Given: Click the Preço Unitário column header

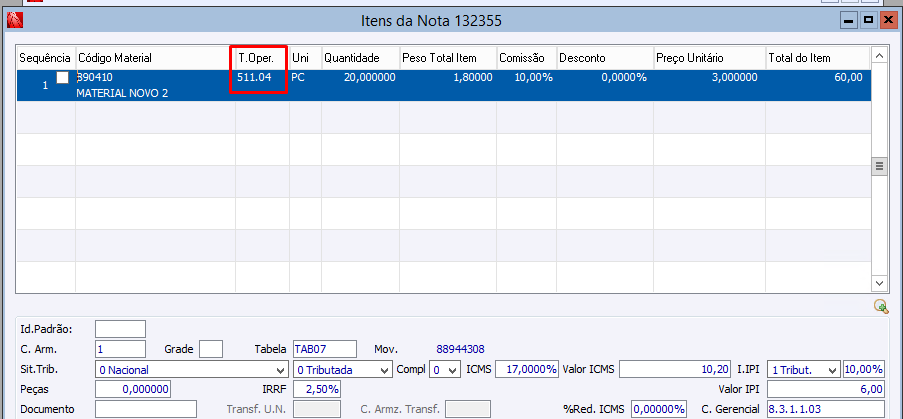Looking at the screenshot, I should (x=710, y=58).
